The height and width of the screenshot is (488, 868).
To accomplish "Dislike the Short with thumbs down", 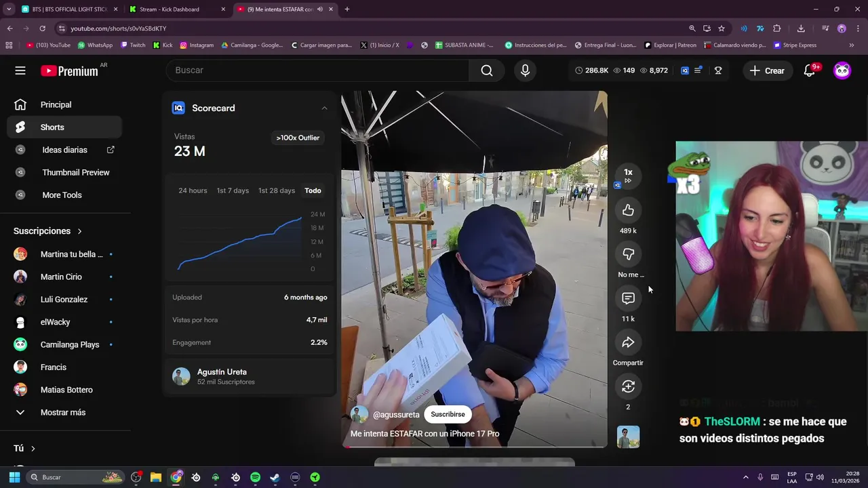I will (x=628, y=254).
